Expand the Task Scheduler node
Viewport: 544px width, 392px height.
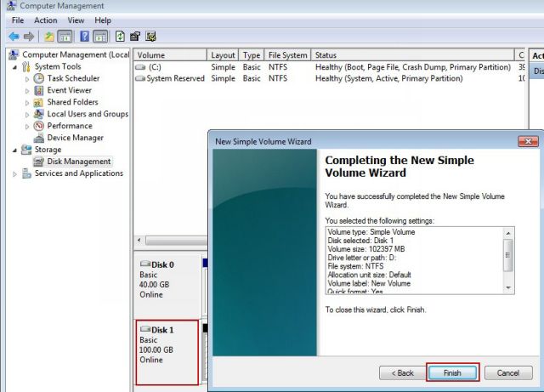27,79
